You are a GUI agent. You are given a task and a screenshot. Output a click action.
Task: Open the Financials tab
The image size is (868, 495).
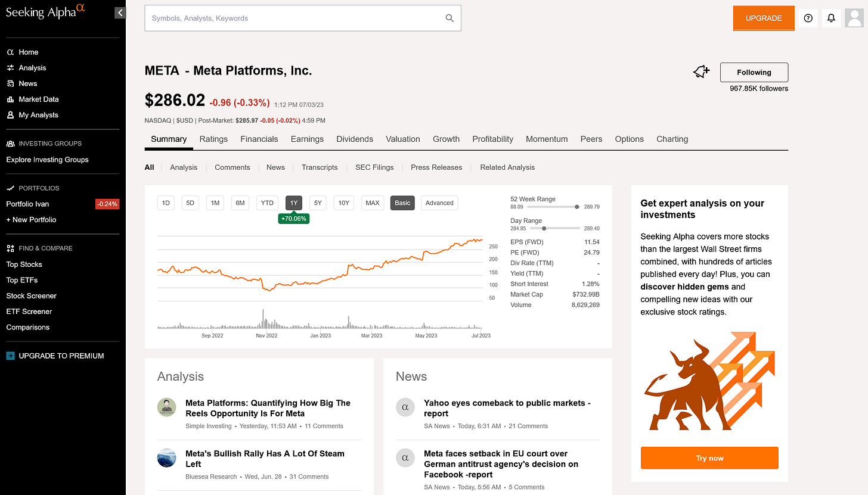(x=259, y=139)
